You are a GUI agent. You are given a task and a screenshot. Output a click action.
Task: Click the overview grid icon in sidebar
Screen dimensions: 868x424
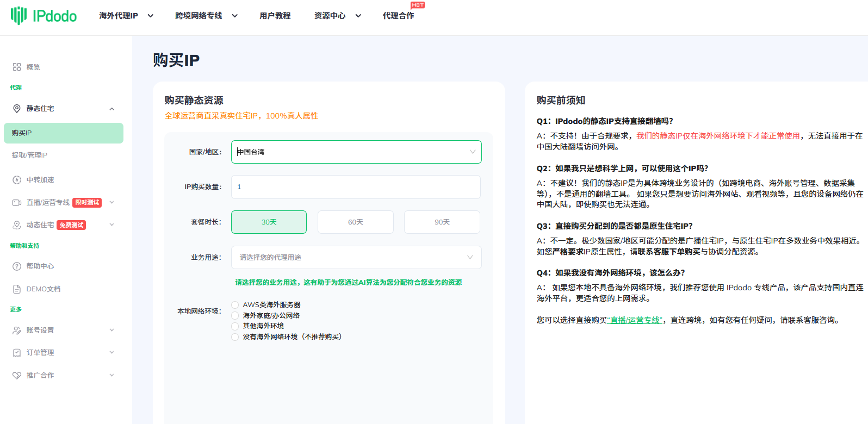pyautogui.click(x=17, y=67)
